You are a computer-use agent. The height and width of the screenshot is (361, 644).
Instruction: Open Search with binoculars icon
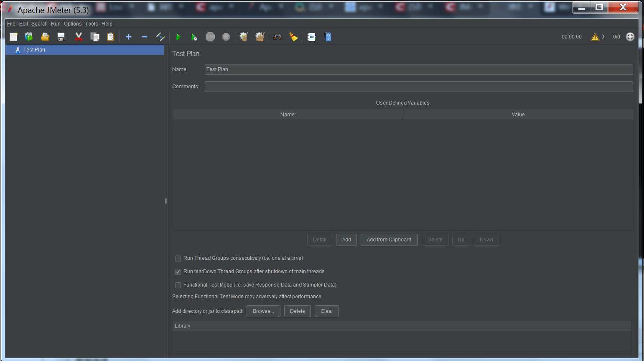pos(278,37)
